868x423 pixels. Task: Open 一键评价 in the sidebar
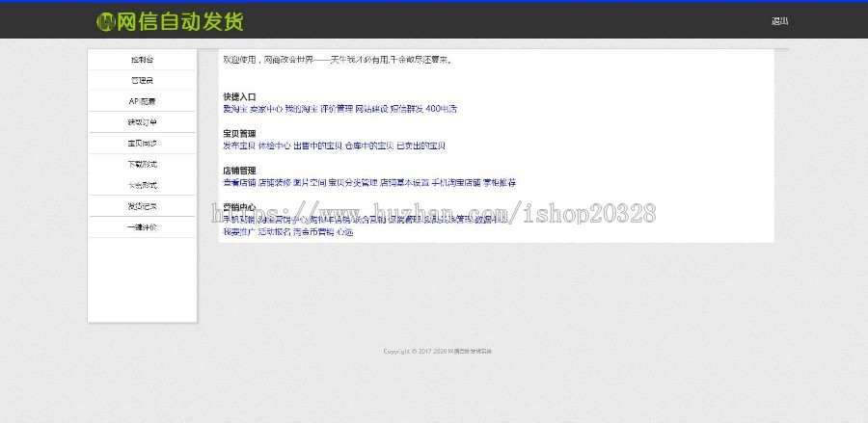click(143, 227)
